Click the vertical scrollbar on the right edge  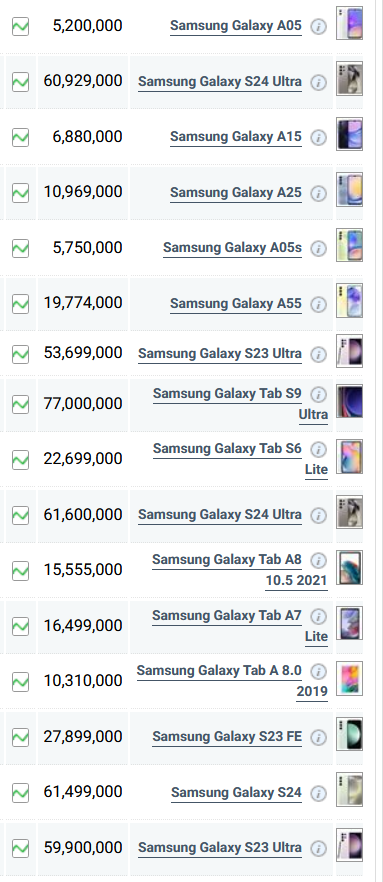coord(379,441)
